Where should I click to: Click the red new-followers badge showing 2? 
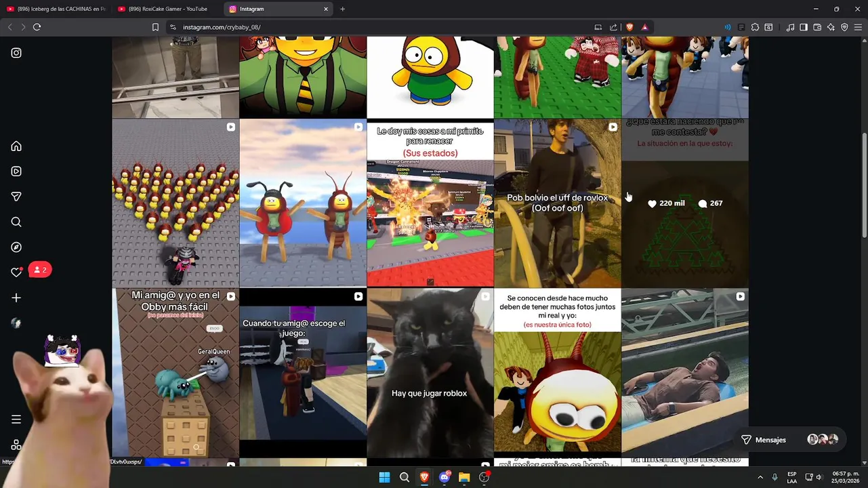point(40,270)
